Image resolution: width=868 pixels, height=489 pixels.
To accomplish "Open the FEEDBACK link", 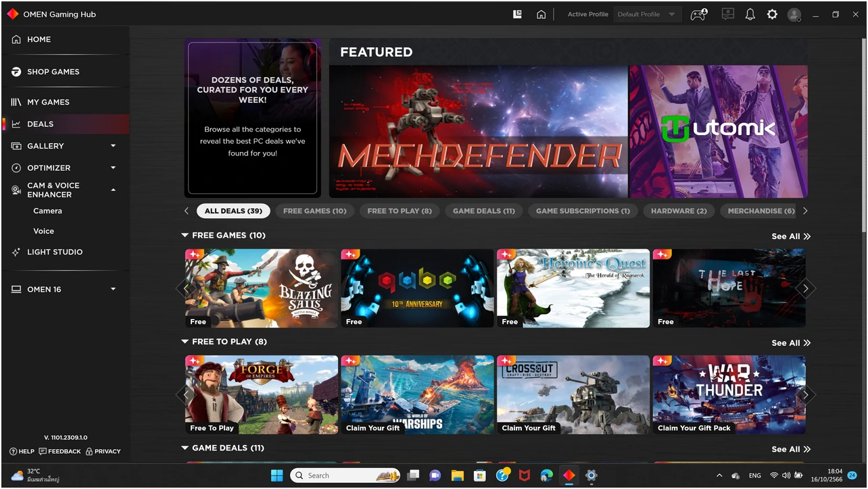I will pos(60,451).
